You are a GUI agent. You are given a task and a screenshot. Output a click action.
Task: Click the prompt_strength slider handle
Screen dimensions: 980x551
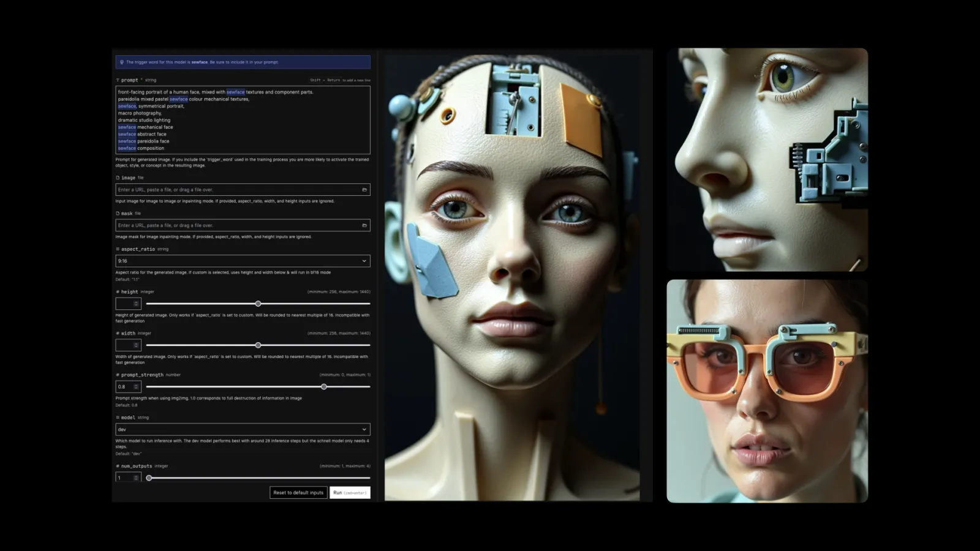click(x=324, y=387)
